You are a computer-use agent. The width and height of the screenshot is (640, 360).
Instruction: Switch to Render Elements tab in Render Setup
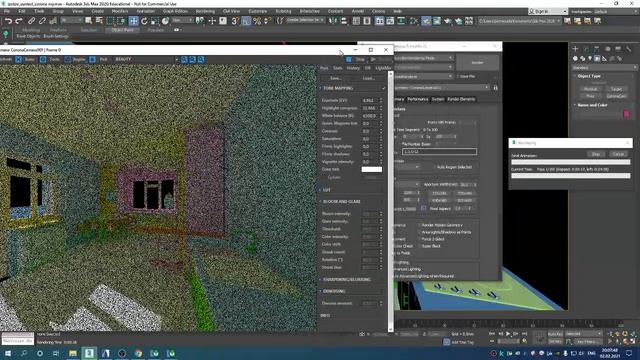click(x=461, y=99)
